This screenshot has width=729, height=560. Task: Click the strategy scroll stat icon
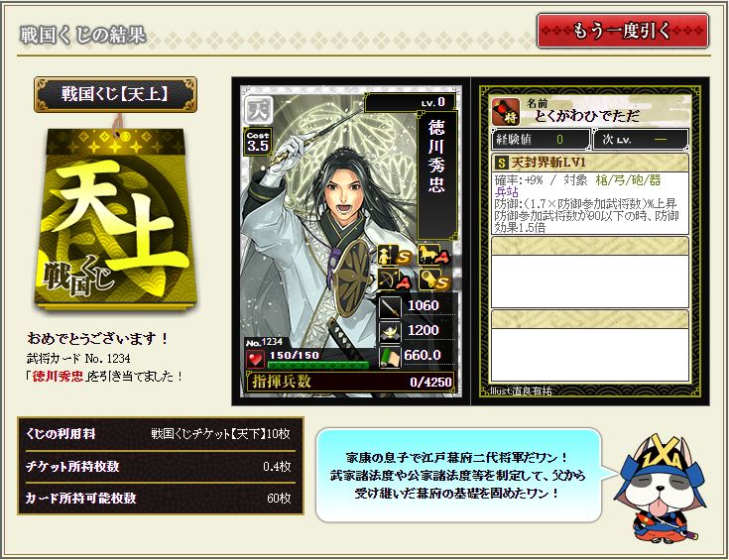tap(390, 357)
